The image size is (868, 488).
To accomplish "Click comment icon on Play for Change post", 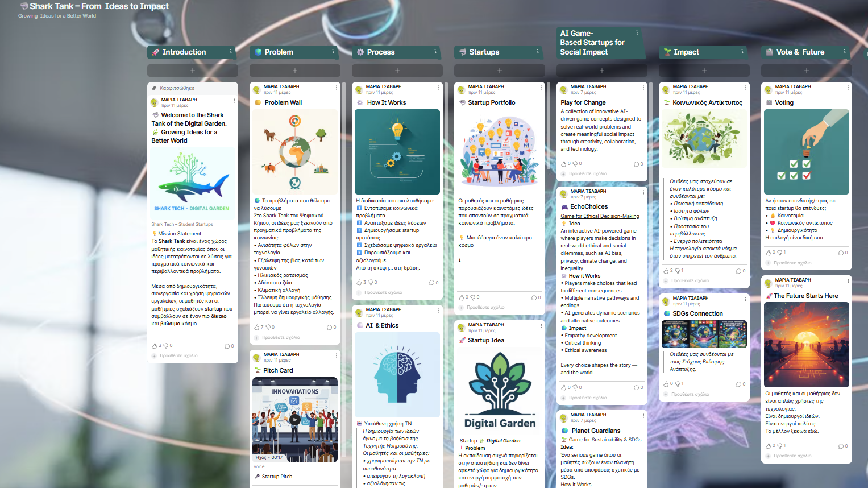I will click(x=636, y=164).
